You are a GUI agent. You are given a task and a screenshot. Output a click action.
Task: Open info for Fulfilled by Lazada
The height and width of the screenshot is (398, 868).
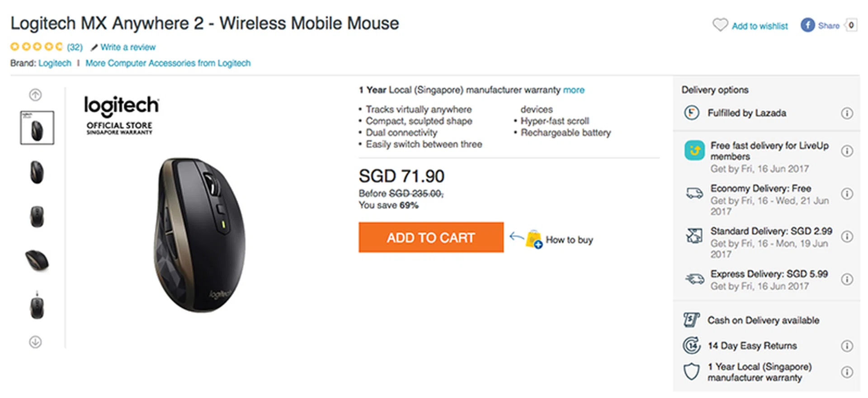(x=847, y=113)
